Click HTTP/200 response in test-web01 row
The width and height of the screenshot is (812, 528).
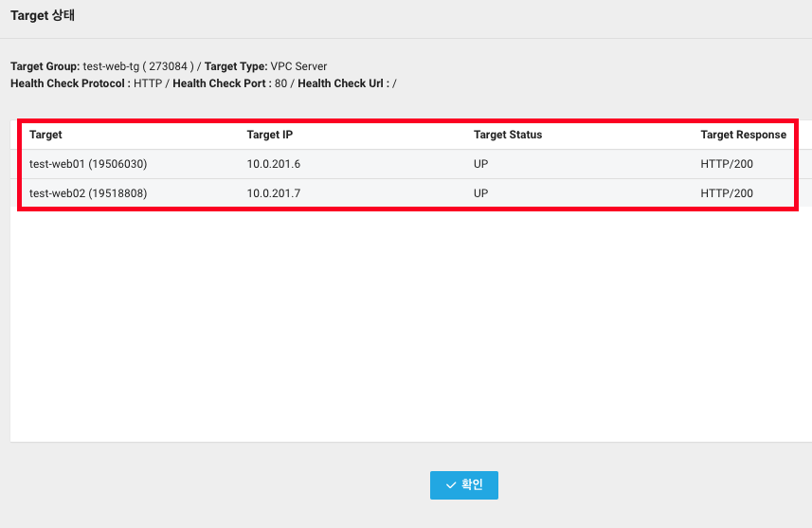pos(727,164)
